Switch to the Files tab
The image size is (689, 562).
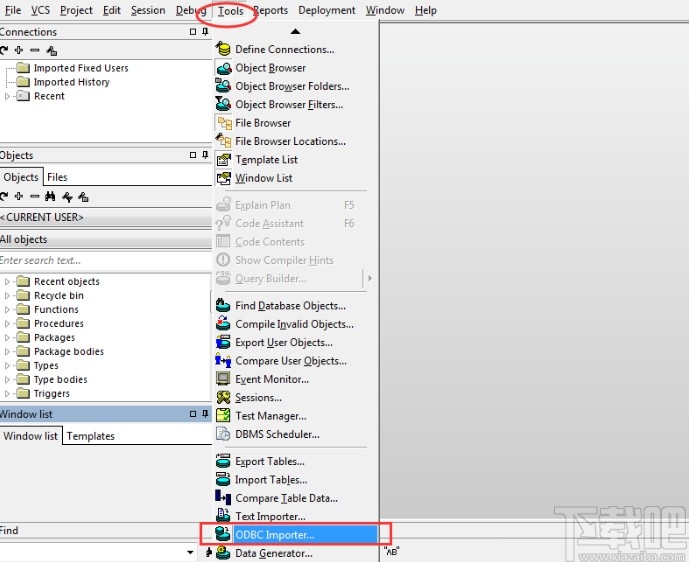(x=57, y=177)
